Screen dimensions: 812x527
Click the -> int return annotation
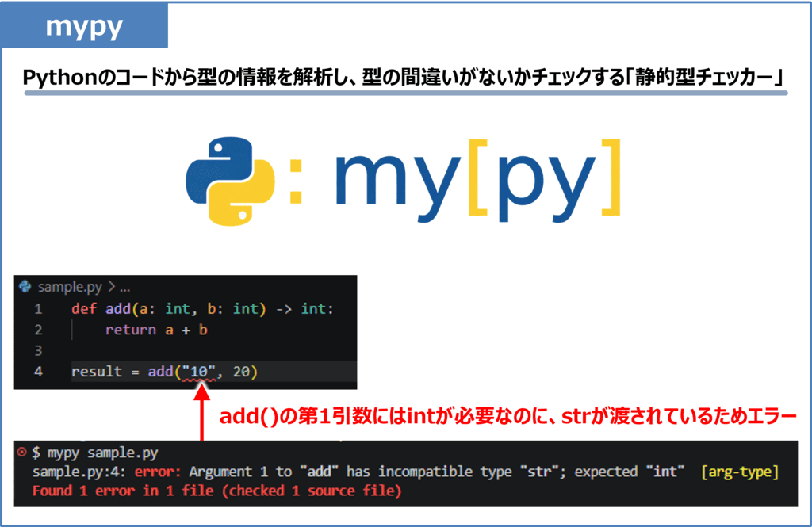[x=301, y=308]
